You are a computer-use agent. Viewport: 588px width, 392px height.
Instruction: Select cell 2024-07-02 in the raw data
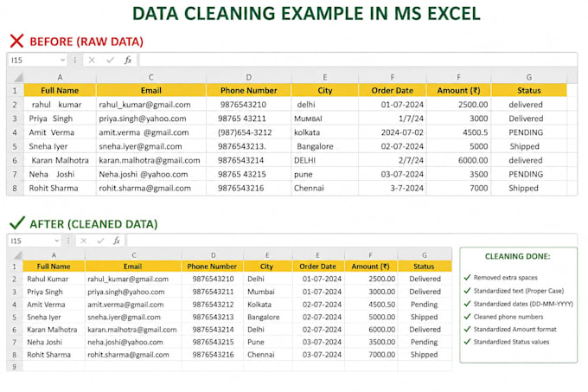pos(393,132)
